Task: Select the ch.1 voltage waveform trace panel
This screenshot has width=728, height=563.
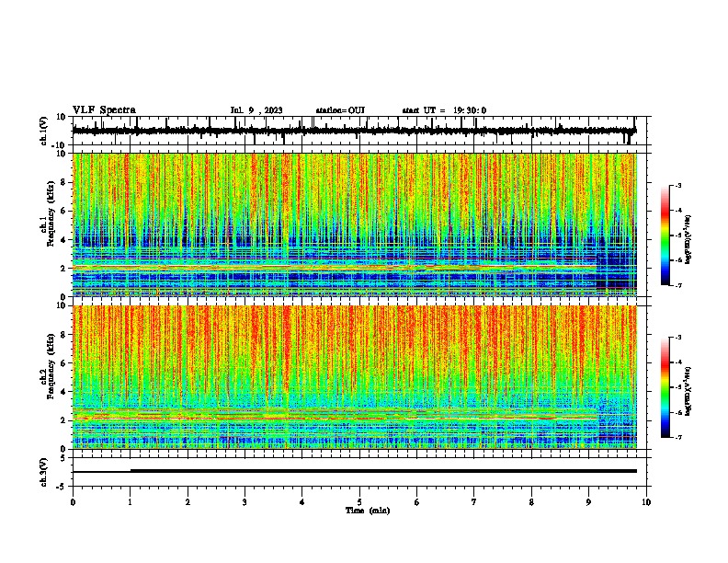Action: pyautogui.click(x=361, y=131)
